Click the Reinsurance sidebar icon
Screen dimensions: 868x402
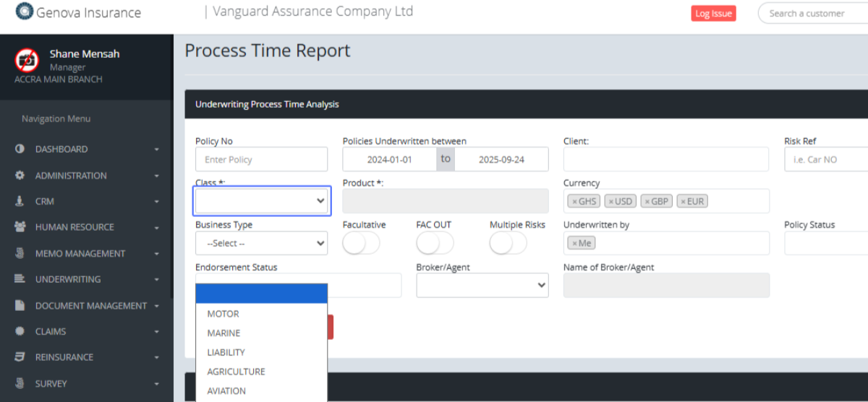pos(20,357)
